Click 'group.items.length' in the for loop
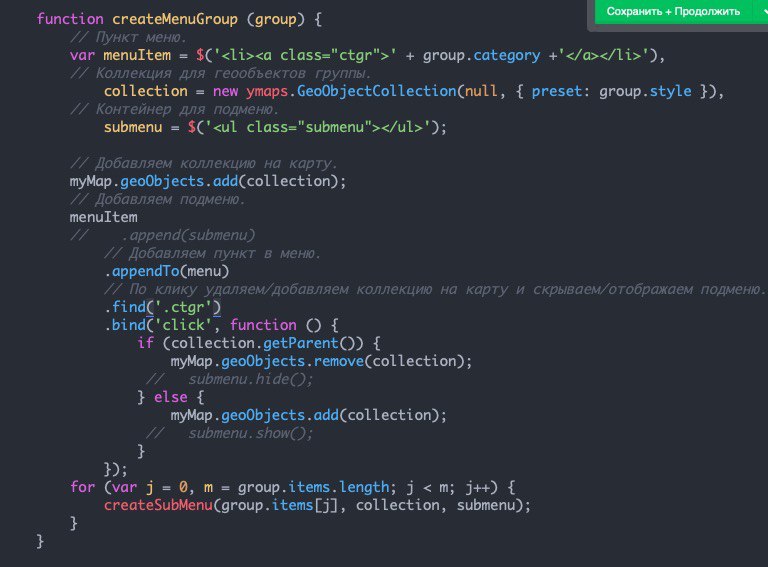 point(313,487)
